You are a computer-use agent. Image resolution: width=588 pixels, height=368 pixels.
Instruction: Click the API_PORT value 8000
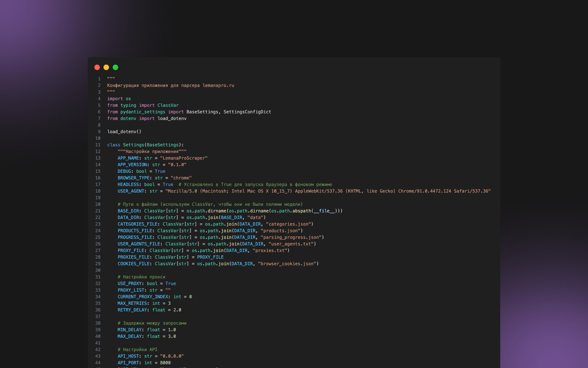tap(164, 362)
